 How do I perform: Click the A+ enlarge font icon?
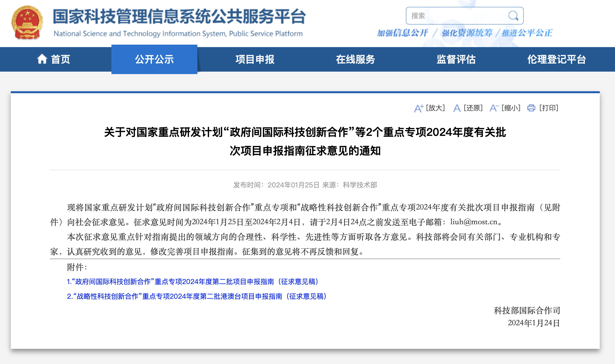(x=419, y=108)
